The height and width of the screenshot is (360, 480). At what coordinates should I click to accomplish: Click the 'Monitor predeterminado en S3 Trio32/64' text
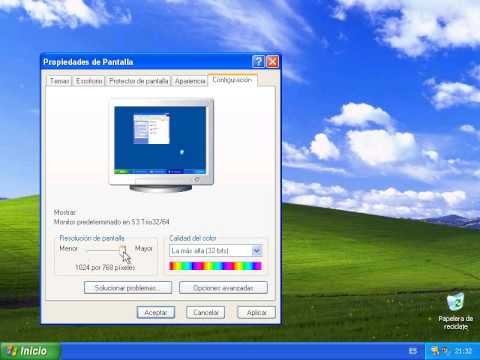click(112, 222)
